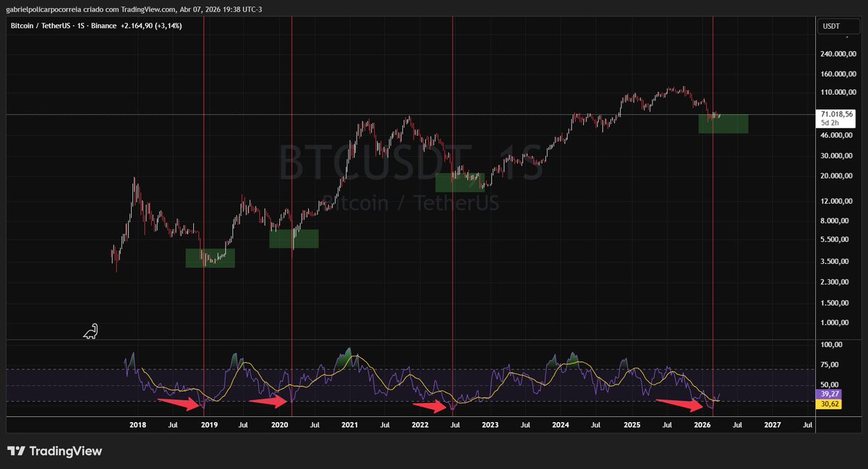Click the 160.000,00 price axis label
The height and width of the screenshot is (469, 868).
click(838, 74)
